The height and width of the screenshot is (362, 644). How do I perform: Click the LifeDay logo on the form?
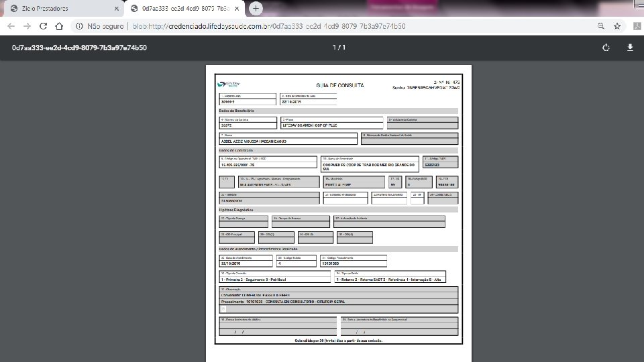click(228, 84)
